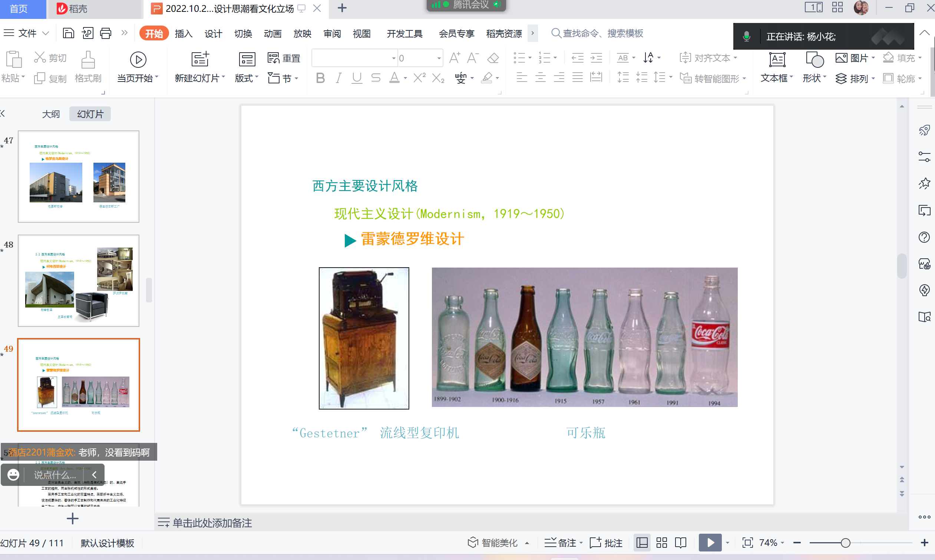Switch to reading view icon
The image size is (935, 560).
pos(680,543)
